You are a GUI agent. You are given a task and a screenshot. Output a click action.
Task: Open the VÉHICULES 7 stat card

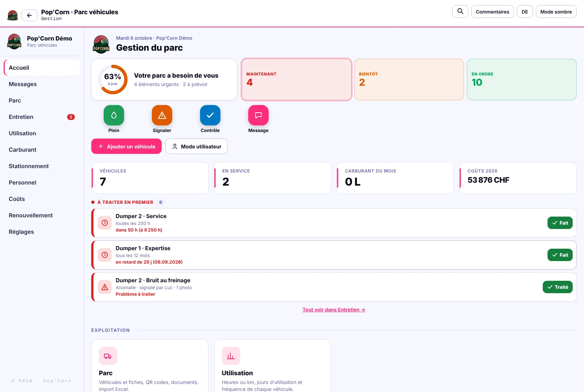click(150, 178)
